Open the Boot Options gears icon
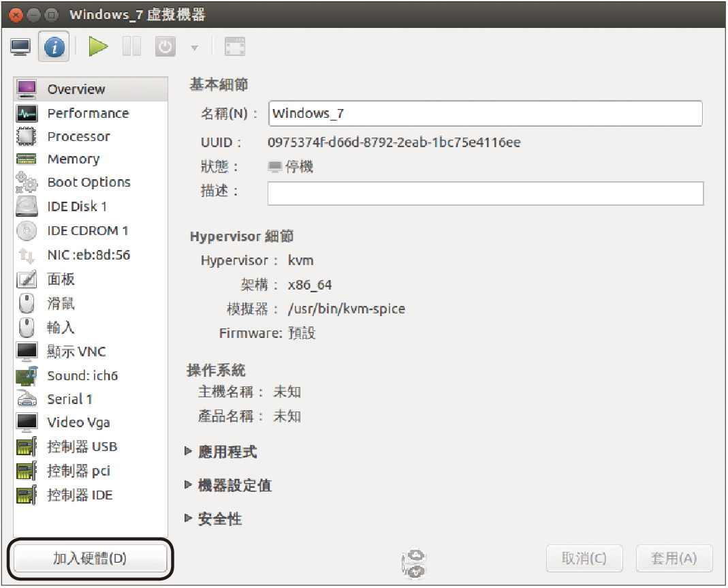This screenshot has width=728, height=588. (27, 182)
